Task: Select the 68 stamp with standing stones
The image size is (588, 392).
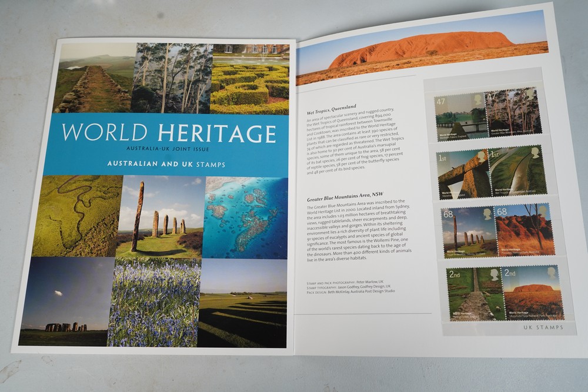Action: pyautogui.click(x=469, y=233)
